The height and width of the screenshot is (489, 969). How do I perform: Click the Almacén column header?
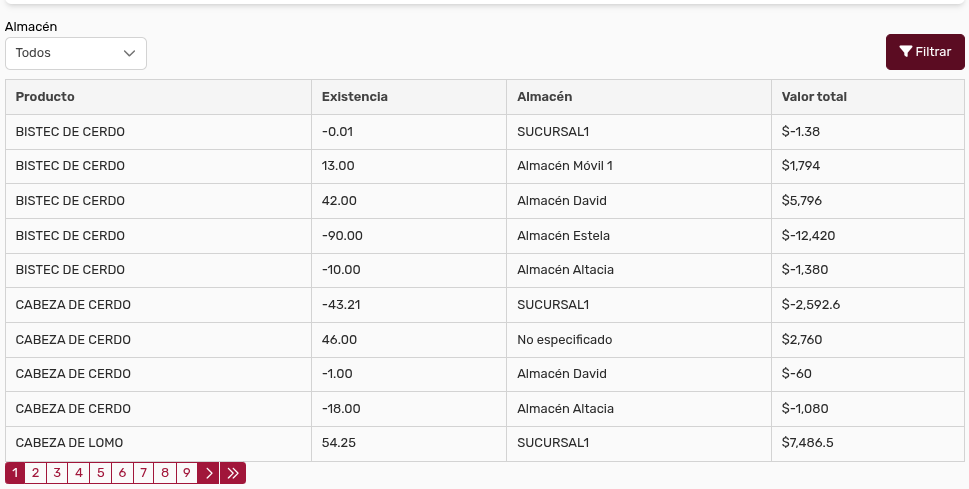(x=544, y=97)
